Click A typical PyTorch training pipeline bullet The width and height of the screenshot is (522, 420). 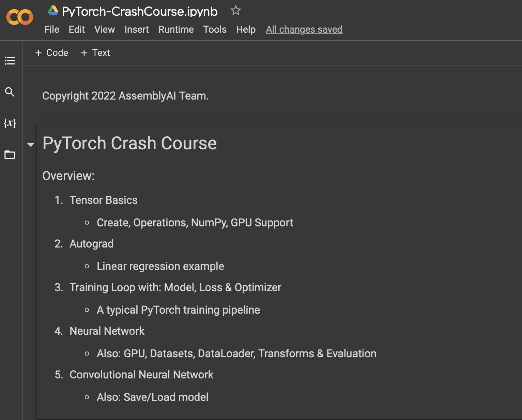[179, 310]
